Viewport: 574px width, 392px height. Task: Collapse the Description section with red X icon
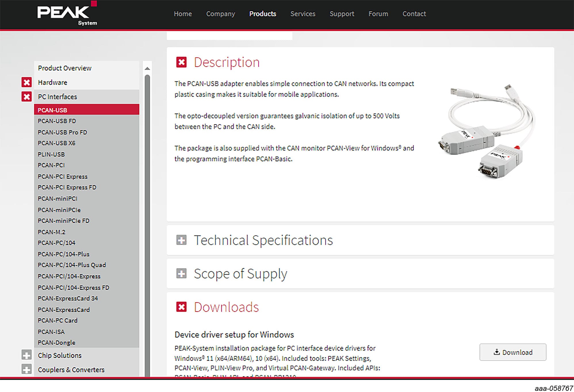(x=181, y=62)
